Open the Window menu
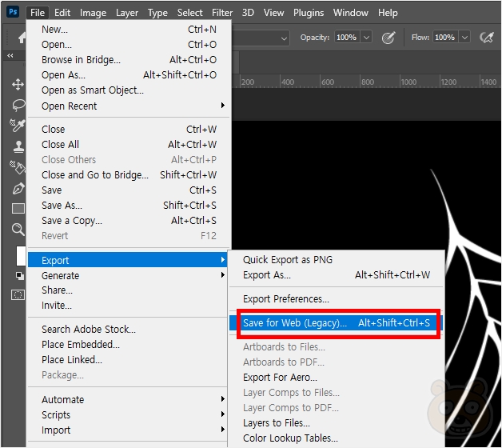502x448 pixels. pos(351,13)
